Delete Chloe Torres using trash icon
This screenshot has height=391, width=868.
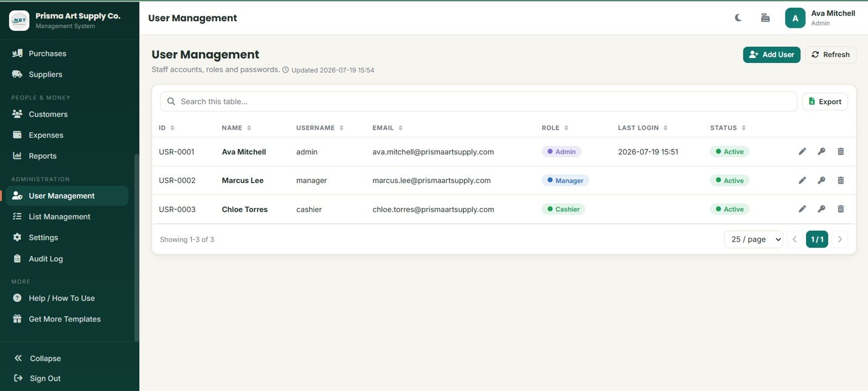[840, 209]
